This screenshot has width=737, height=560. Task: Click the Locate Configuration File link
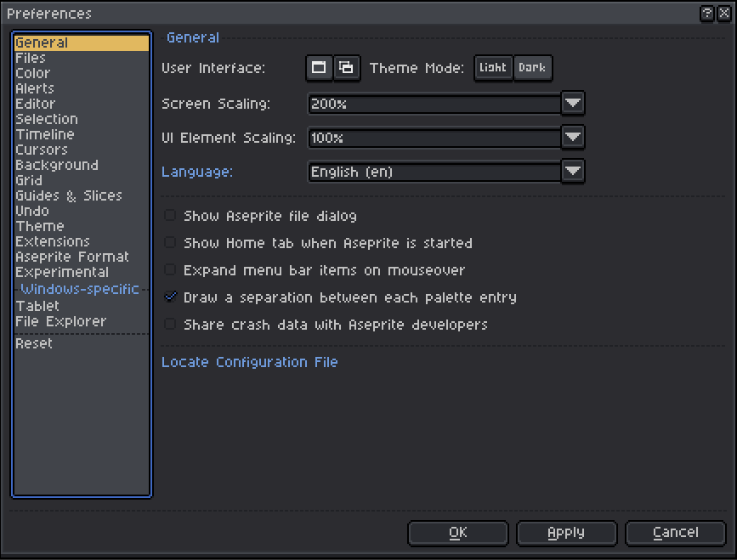[x=250, y=362]
